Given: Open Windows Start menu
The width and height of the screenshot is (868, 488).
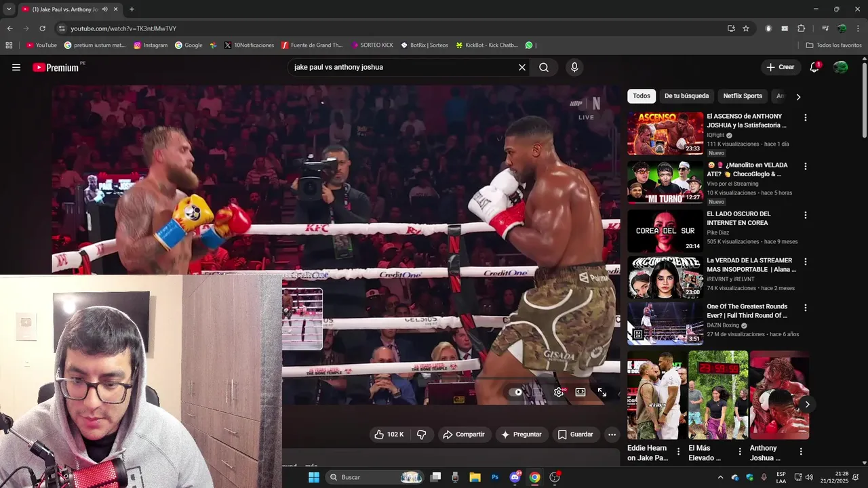Looking at the screenshot, I should (313, 477).
